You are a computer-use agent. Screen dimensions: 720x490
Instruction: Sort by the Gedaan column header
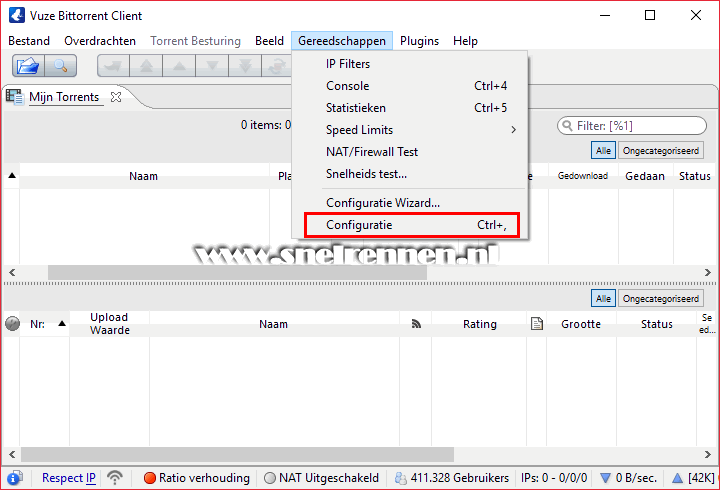point(645,176)
